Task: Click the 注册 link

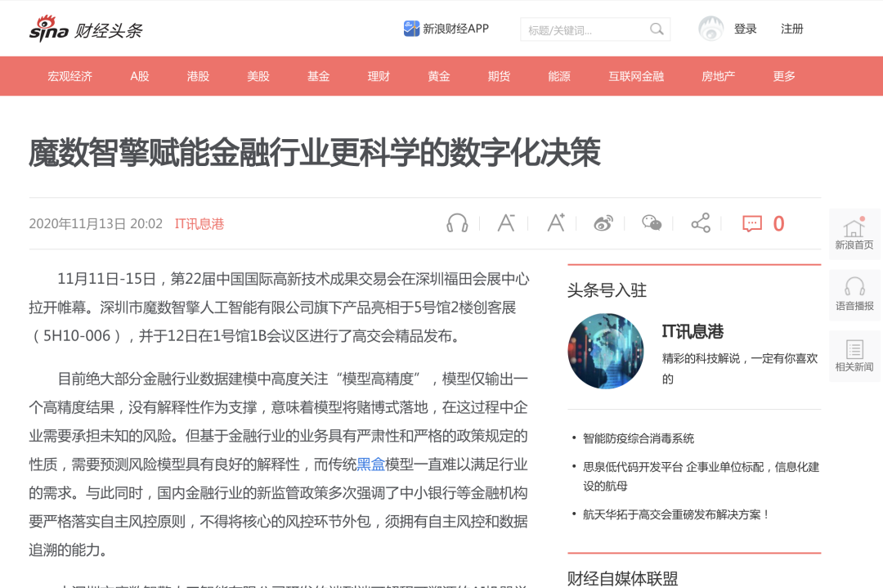Action: pyautogui.click(x=791, y=29)
